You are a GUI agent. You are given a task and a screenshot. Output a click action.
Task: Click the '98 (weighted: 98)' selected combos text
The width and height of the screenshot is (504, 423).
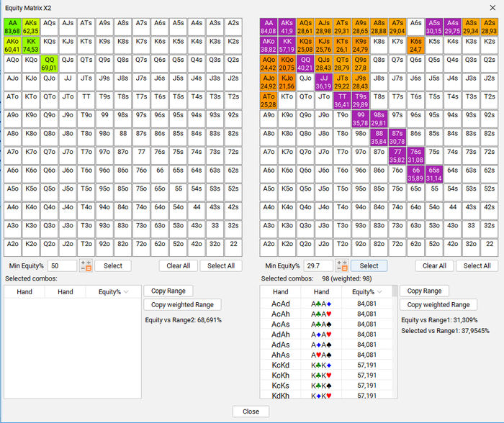point(347,278)
